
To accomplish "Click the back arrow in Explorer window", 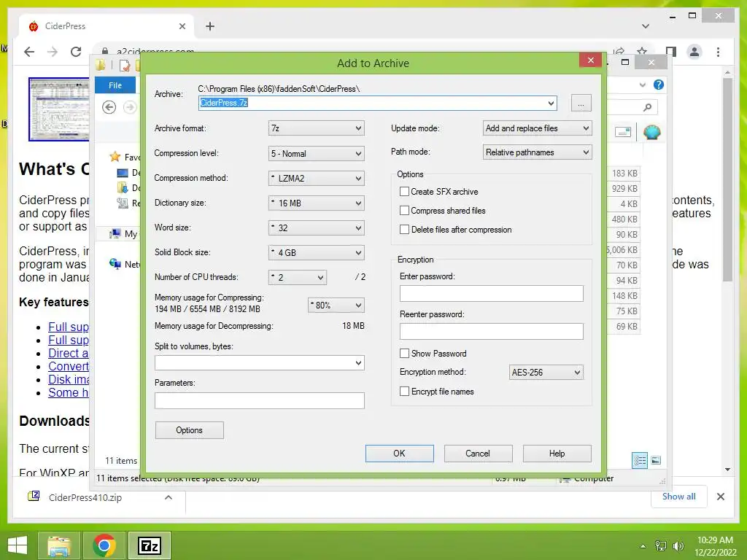I will tap(109, 107).
